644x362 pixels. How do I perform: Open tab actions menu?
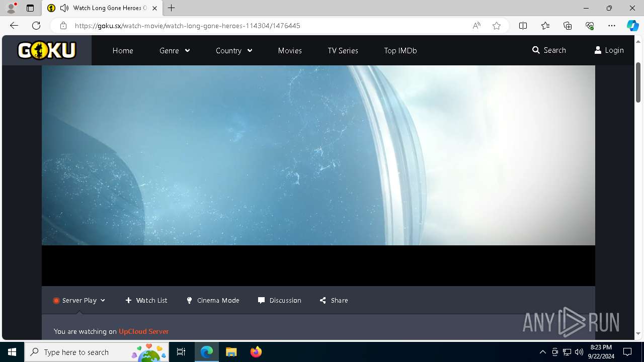click(30, 8)
